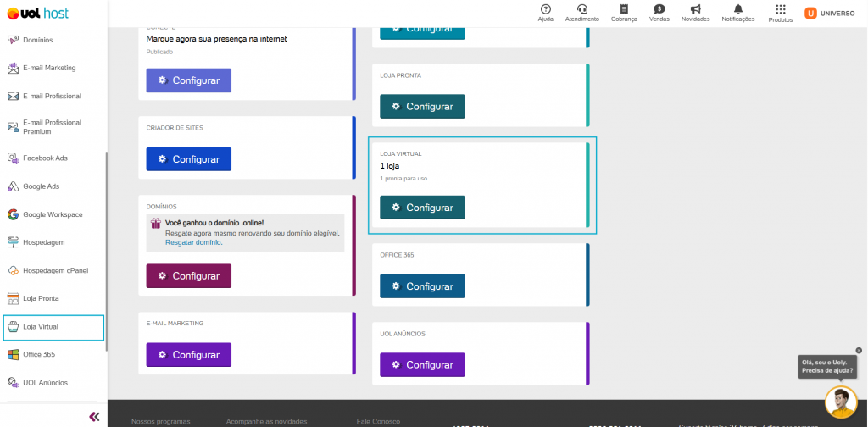Collapse the sidebar with double chevron
This screenshot has height=427, width=868.
(x=94, y=417)
